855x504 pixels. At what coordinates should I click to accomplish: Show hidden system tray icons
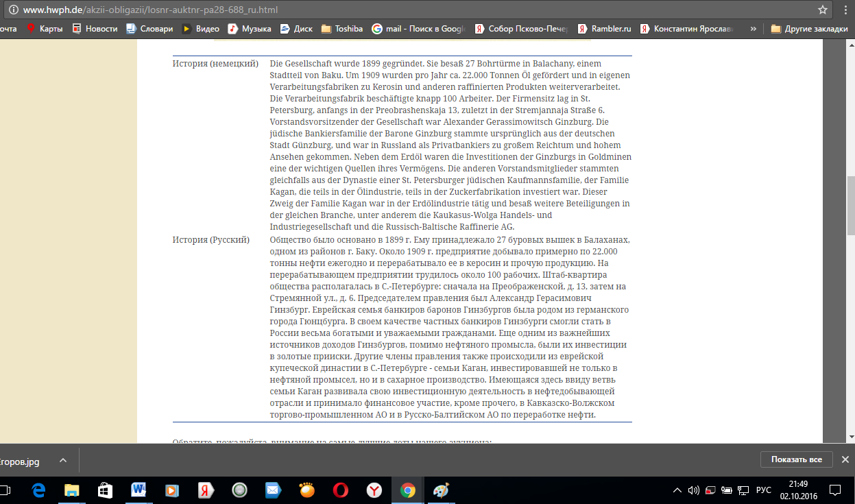point(677,490)
